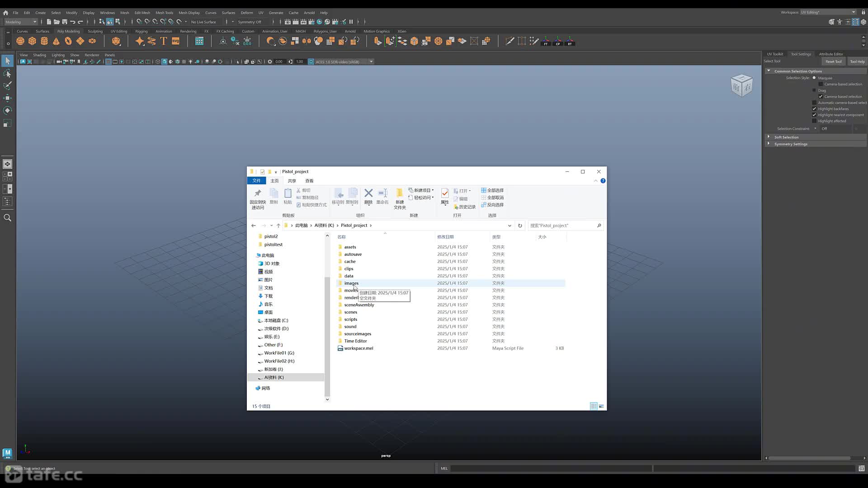Open the Modeling menu set dropdown
This screenshot has width=868, height=488.
[21, 22]
